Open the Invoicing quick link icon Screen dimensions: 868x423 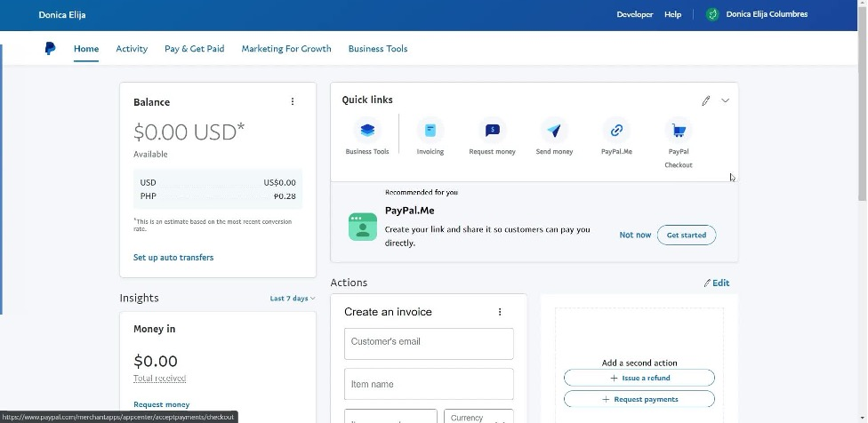[x=430, y=131]
